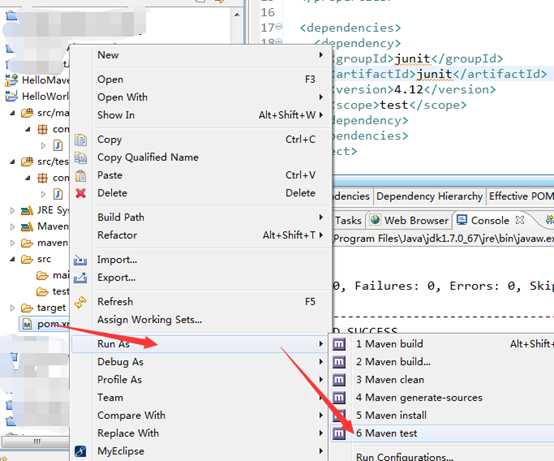Expand the JRE System Library node
The image size is (554, 461).
click(12, 211)
